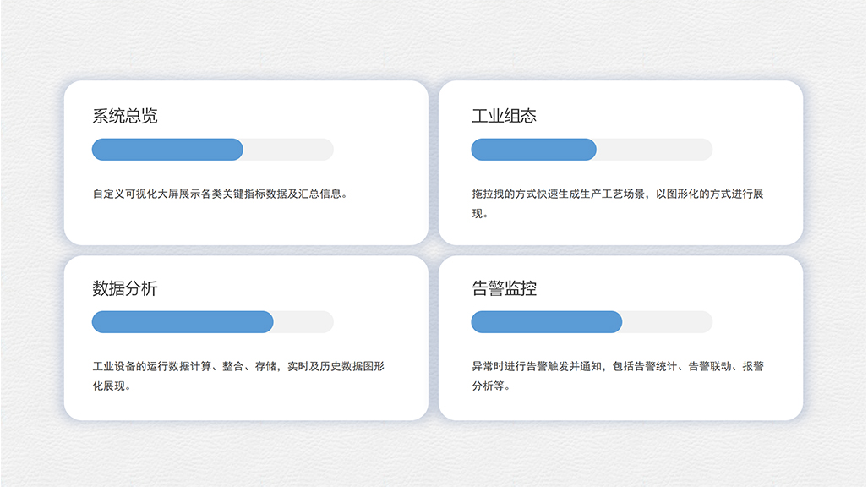Click the description starting with 工业设备的运行数据

coord(238,375)
